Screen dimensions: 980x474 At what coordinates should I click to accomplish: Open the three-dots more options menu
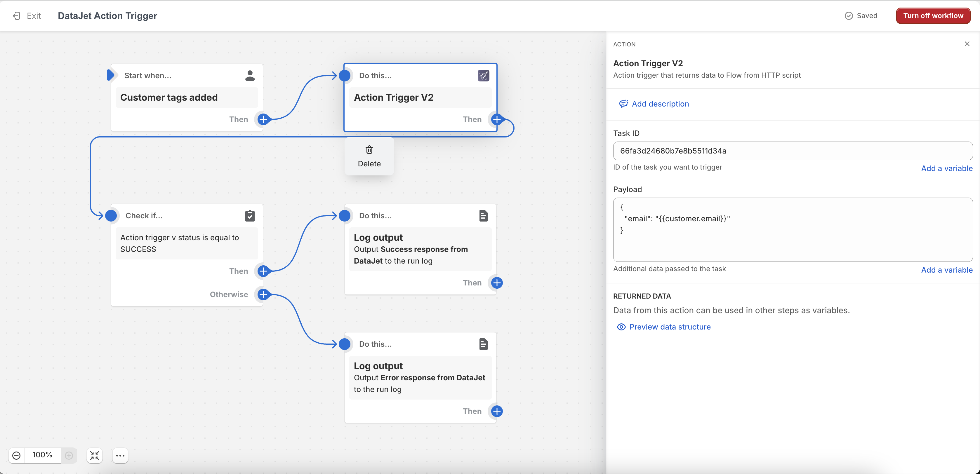tap(120, 455)
